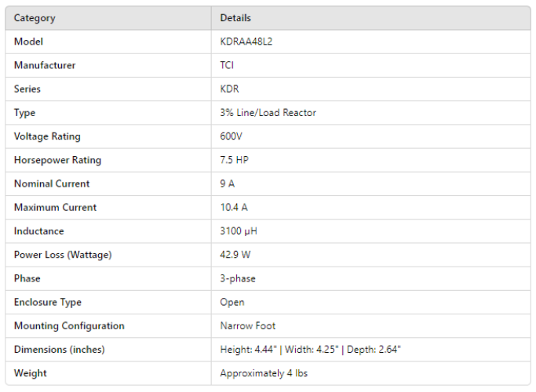This screenshot has width=536, height=392.
Task: Click the Manufacturer row label
Action: pyautogui.click(x=45, y=65)
